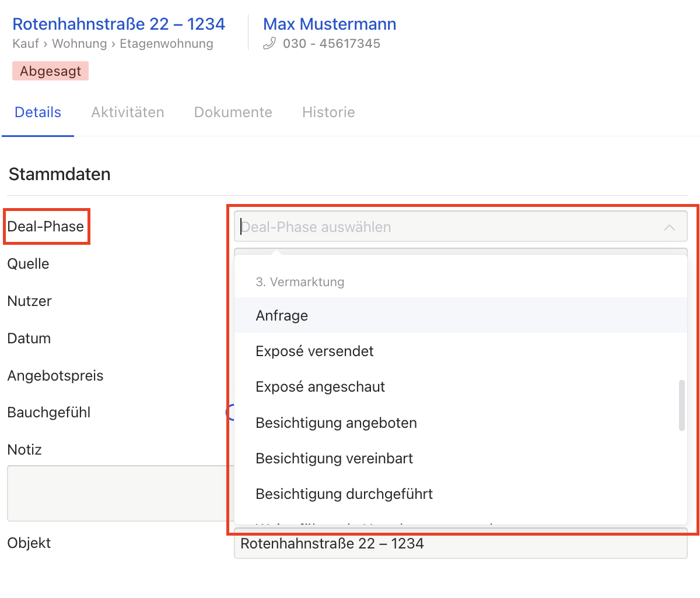
Task: Select the Details tab
Action: click(38, 112)
